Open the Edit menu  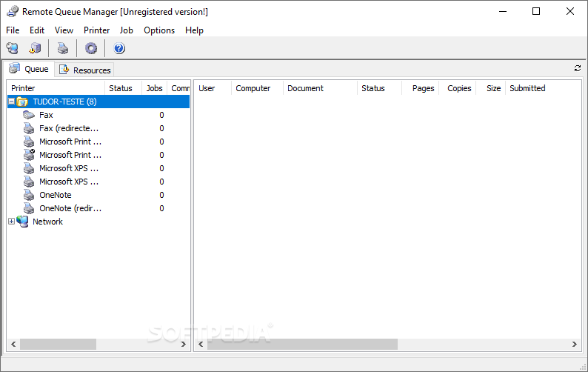pyautogui.click(x=37, y=30)
